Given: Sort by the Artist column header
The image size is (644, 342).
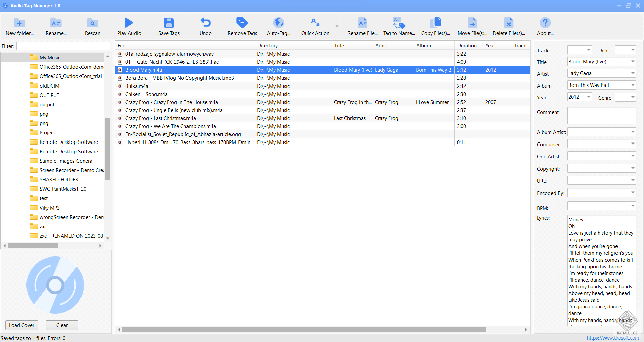Looking at the screenshot, I should click(393, 45).
